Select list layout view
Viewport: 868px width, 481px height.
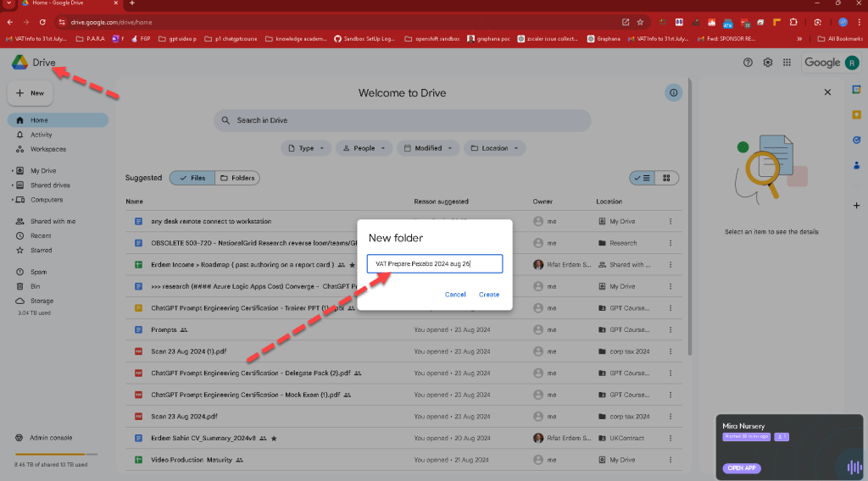643,178
